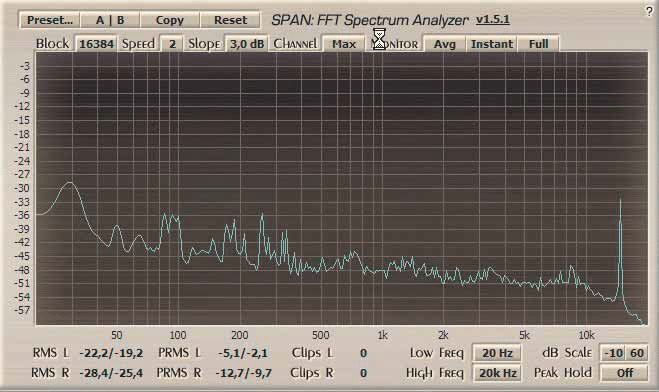
Task: Click the Clips L counter value
Action: coord(364,353)
